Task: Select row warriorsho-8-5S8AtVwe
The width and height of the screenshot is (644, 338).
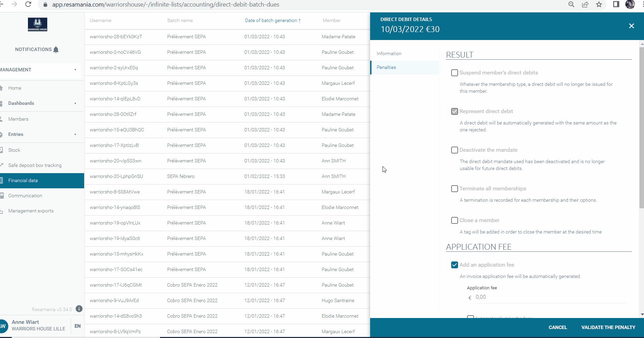Action: click(227, 192)
